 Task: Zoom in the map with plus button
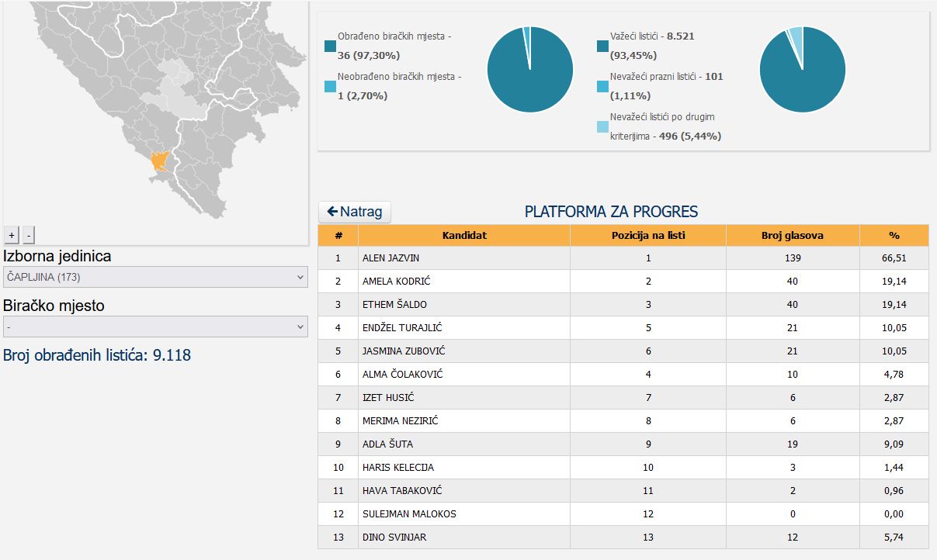[12, 234]
